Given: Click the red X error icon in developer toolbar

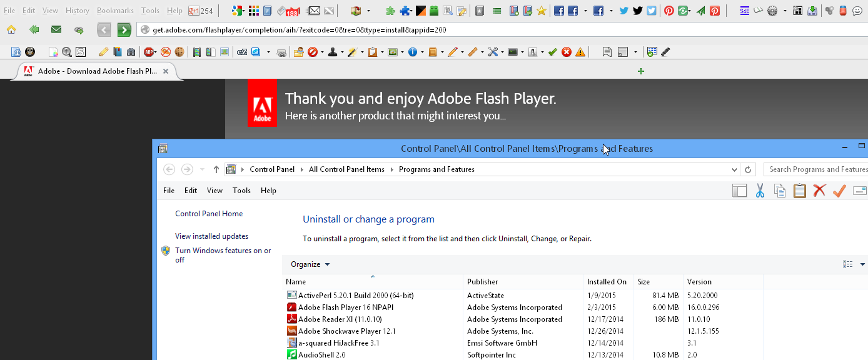Looking at the screenshot, I should click(x=567, y=52).
